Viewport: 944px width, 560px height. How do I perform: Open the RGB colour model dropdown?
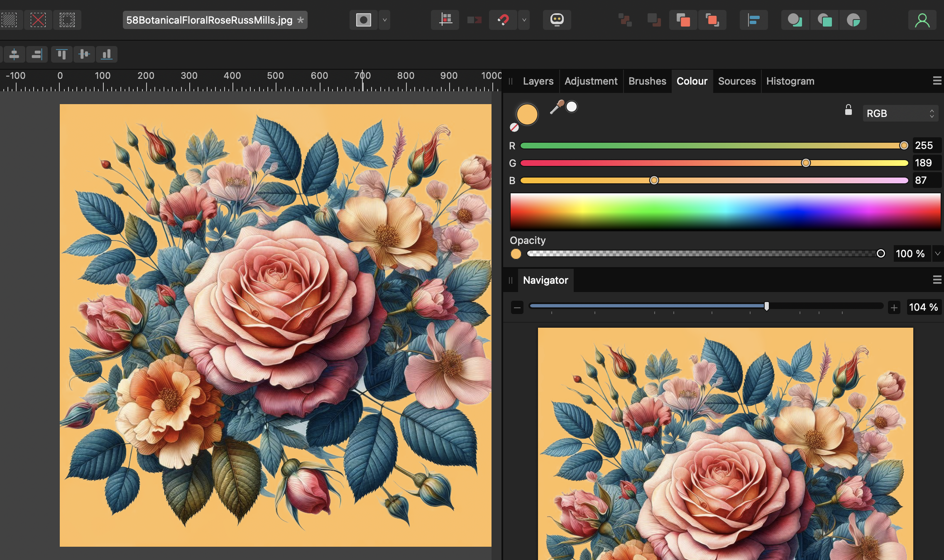[900, 113]
